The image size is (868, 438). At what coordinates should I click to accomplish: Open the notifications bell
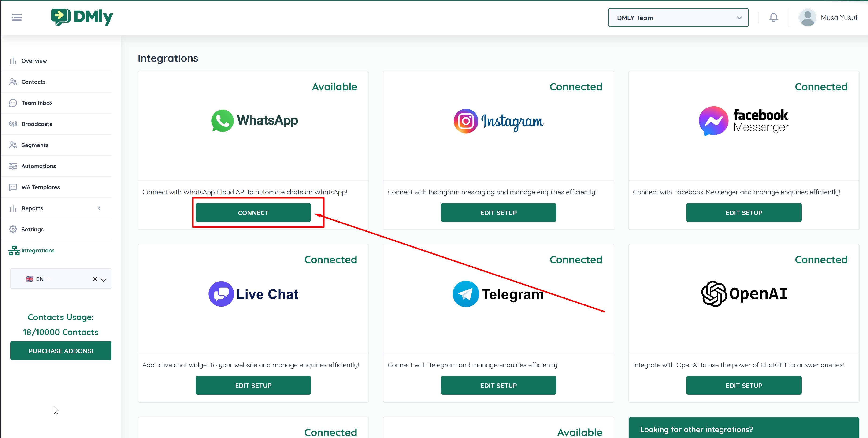773,18
